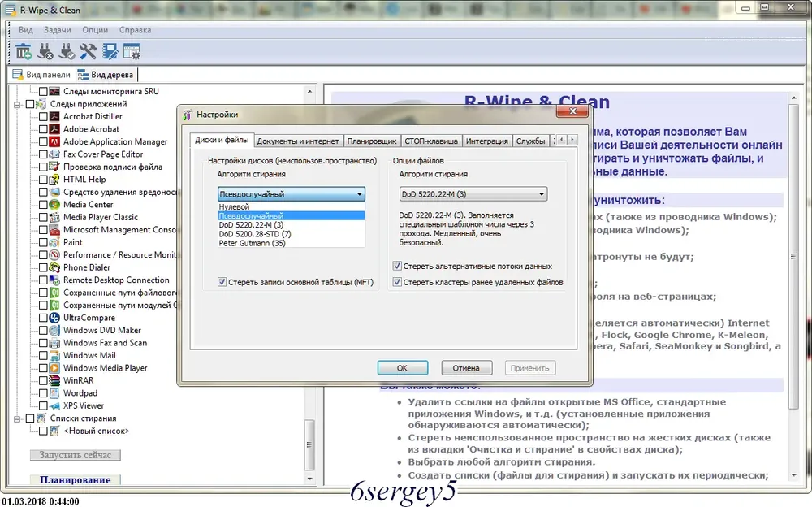This screenshot has height=507, width=812.
Task: Switch to 'Вид панели' view
Action: [x=41, y=75]
